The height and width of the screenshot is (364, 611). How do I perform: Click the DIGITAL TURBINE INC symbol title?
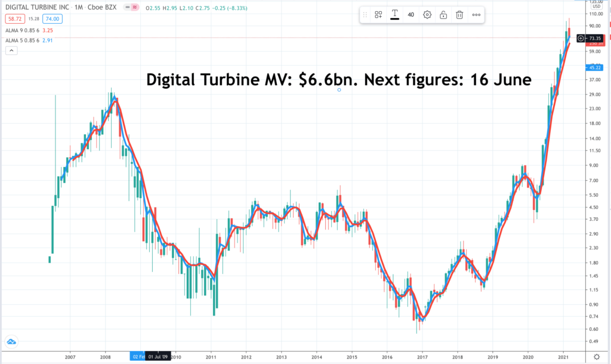coord(37,7)
